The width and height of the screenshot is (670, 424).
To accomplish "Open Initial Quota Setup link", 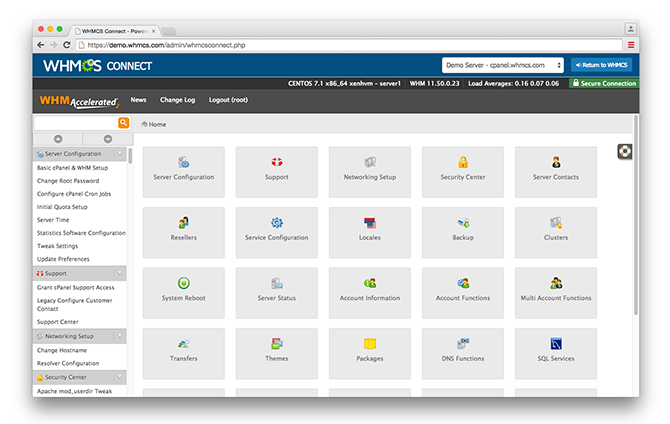I will point(62,207).
